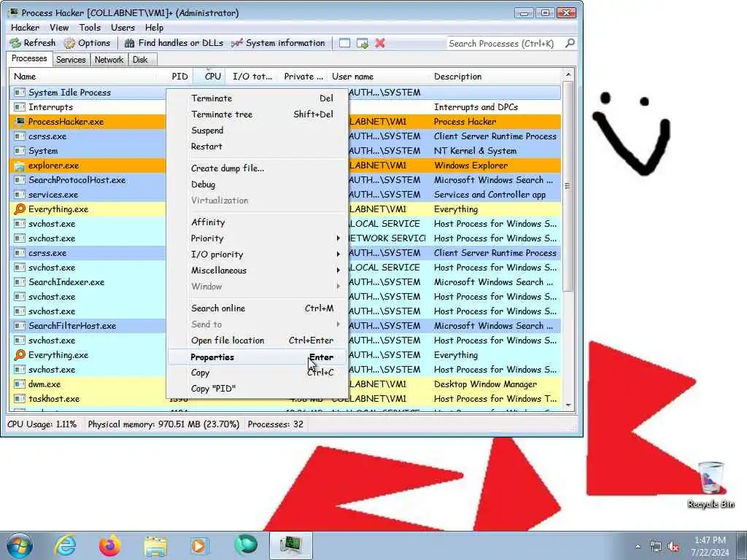Open Windows Media Player taskbar icon
The height and width of the screenshot is (560, 747).
[200, 545]
